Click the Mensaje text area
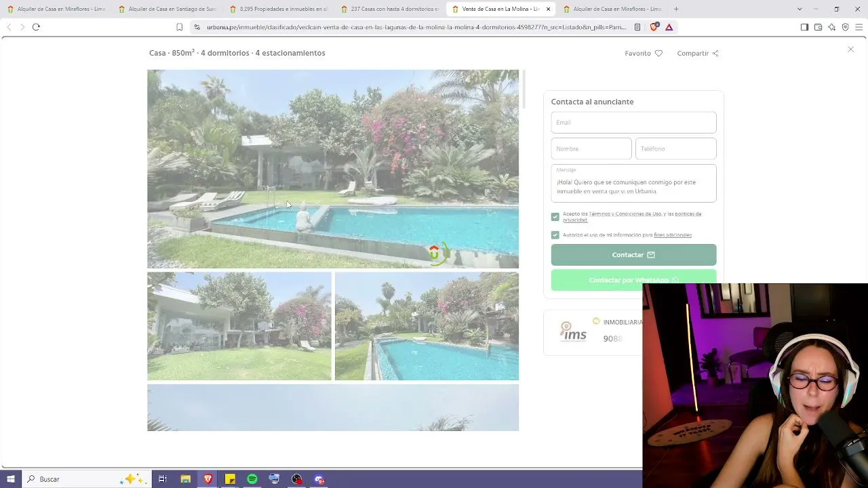Screen dimensions: 868x488 (633, 184)
